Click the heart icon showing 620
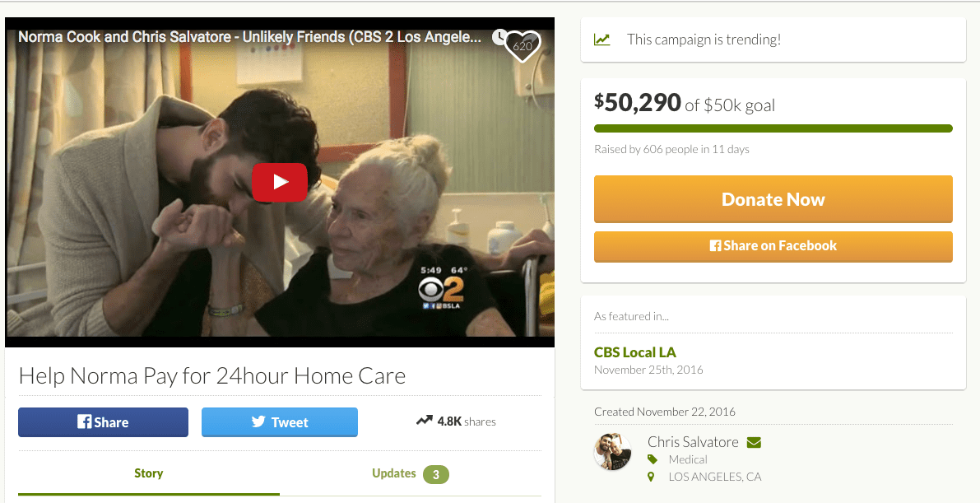This screenshot has width=980, height=503. tap(522, 46)
